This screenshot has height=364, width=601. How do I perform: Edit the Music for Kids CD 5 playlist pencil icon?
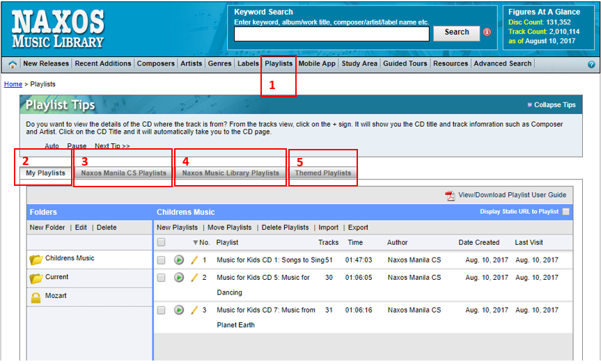195,278
